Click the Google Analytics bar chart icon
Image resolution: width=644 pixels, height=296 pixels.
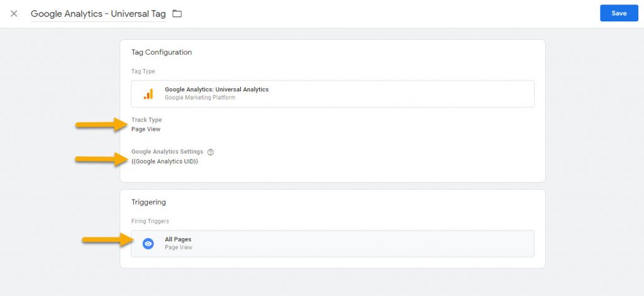click(148, 94)
